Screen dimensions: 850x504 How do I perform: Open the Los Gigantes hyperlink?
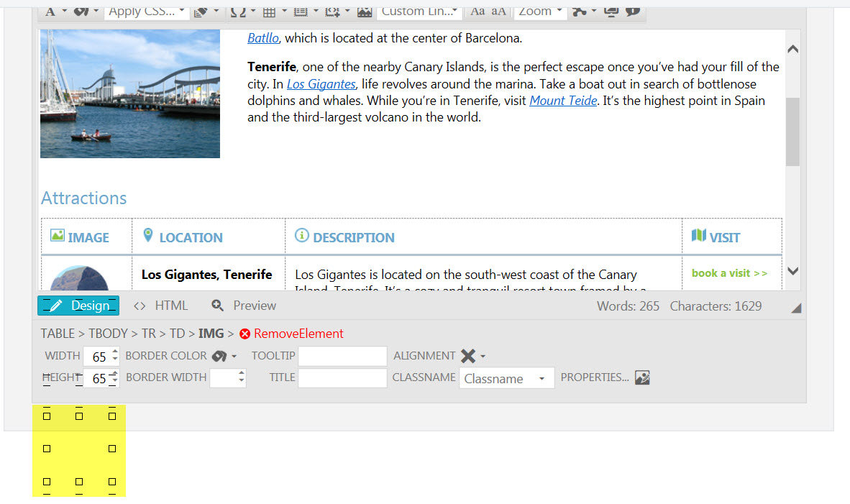321,84
